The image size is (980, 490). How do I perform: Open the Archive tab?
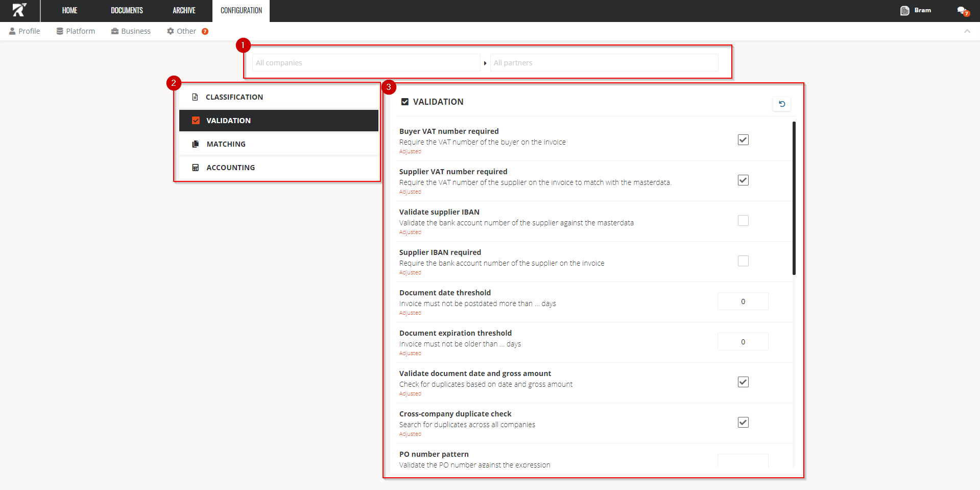184,11
